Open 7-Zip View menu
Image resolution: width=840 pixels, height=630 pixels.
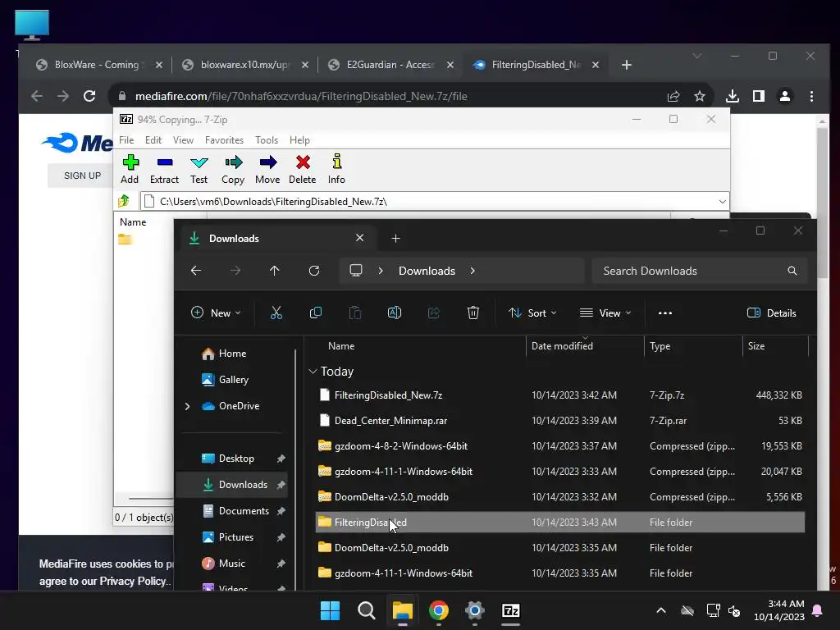[183, 139]
